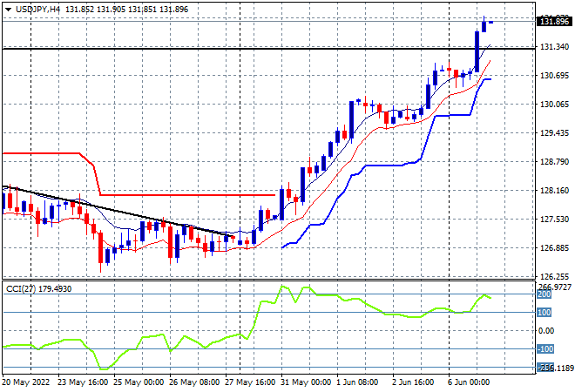Click the 31 May 00:00 time label
575x392 pixels.
[x=306, y=382]
